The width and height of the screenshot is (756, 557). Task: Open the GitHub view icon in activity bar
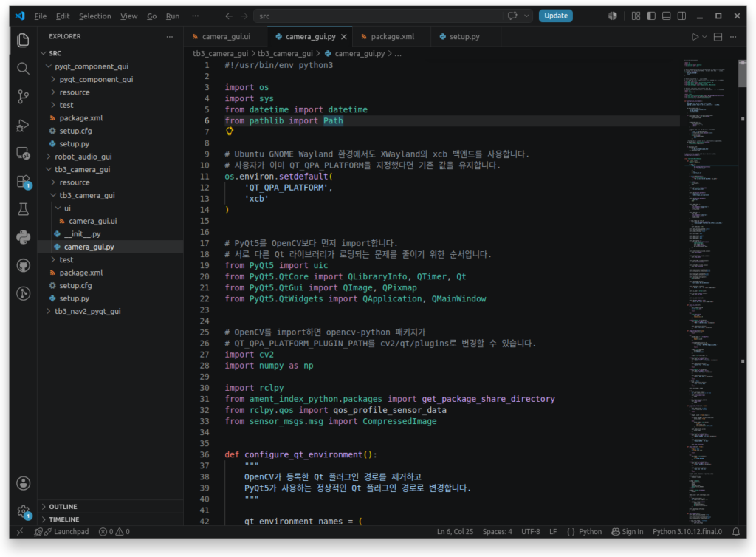click(x=23, y=266)
